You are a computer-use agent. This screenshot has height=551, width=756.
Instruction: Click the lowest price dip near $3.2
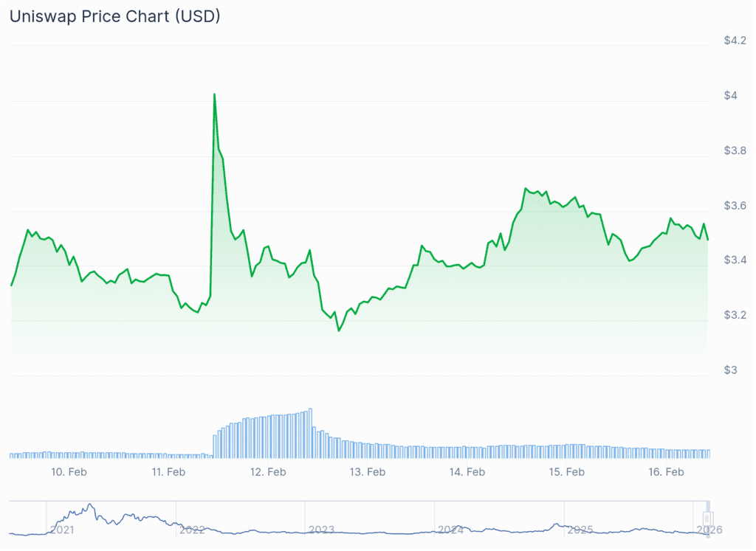click(x=339, y=330)
